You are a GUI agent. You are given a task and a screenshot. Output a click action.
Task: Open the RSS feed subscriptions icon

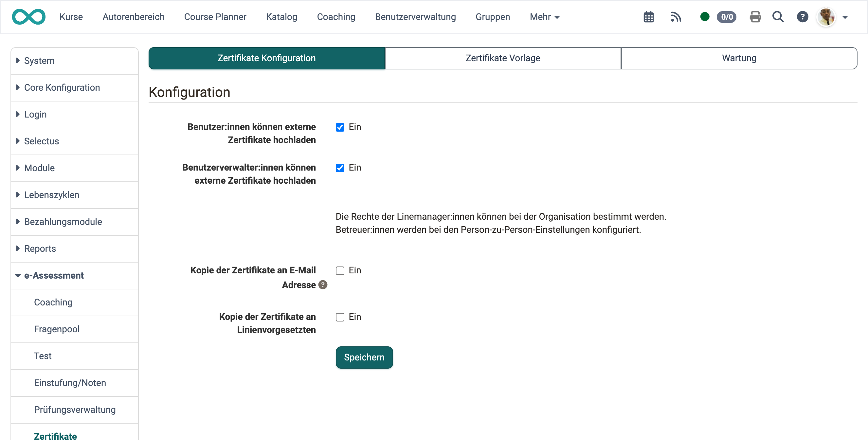tap(676, 17)
